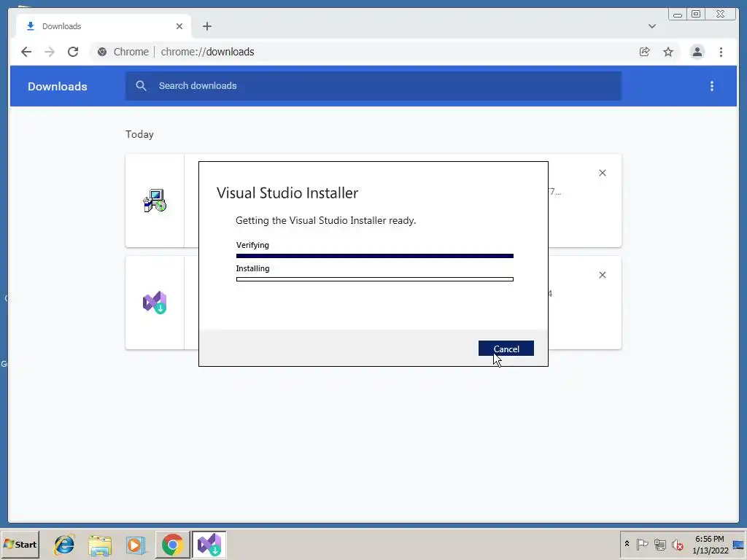Launch Internet Explorer from the taskbar
Viewport: 747px width, 560px height.
(64, 545)
